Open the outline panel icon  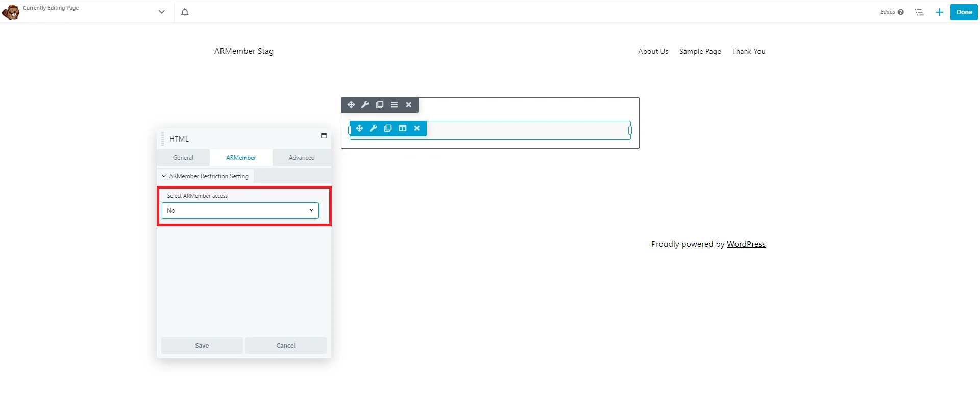[x=919, y=12]
